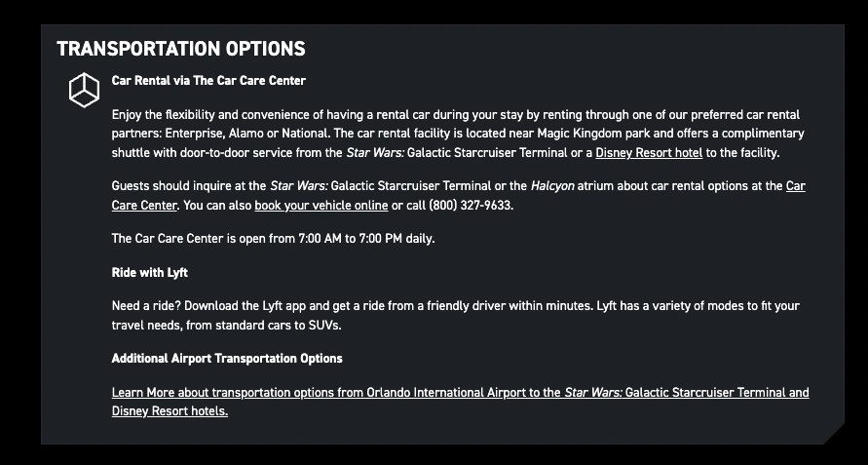Click the cube transportation icon
This screenshot has width=868, height=465.
click(x=84, y=89)
